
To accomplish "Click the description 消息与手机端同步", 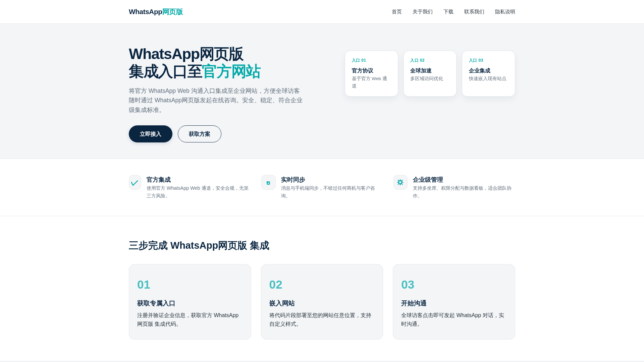I will [x=328, y=192].
